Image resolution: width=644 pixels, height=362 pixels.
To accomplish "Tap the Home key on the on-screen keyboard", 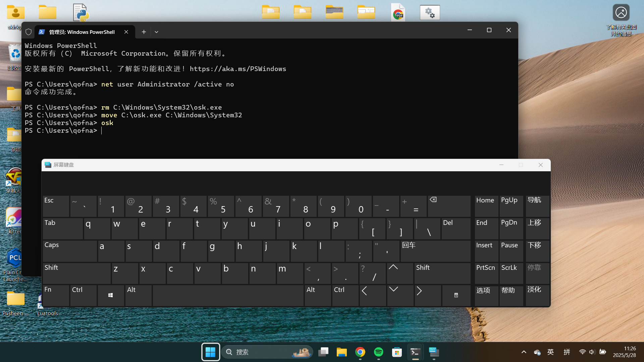I will [x=486, y=206].
